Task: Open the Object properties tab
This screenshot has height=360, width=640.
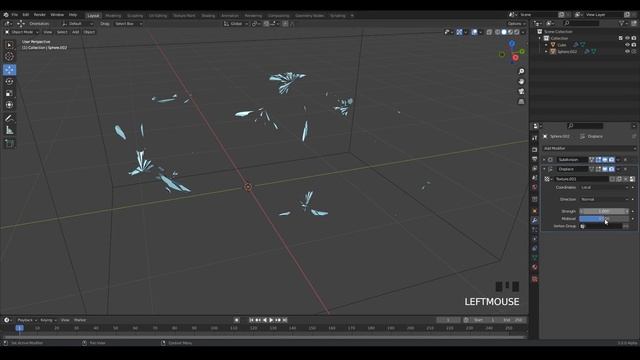Action: coord(535,211)
